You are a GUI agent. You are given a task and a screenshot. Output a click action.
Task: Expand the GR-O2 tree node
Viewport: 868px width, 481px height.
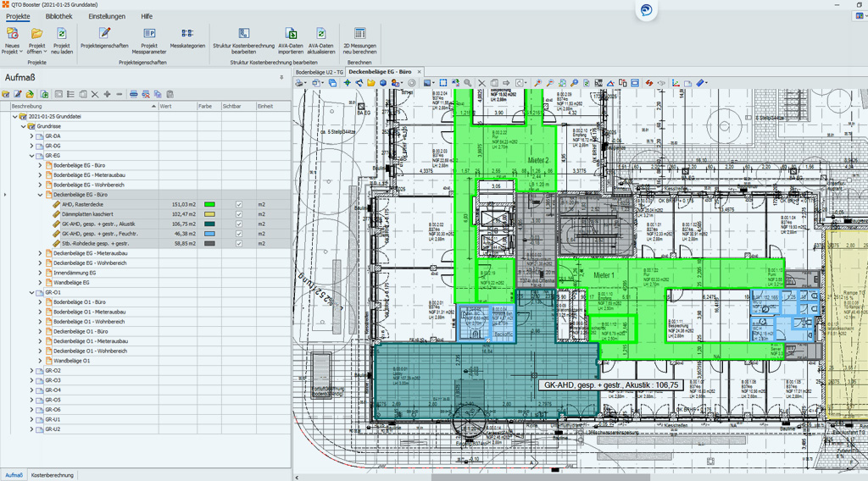(x=31, y=371)
